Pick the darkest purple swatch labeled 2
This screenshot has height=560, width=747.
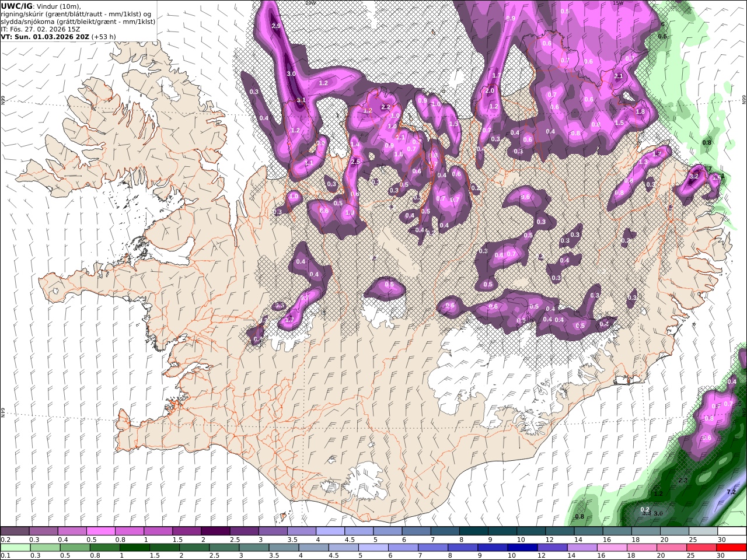point(215,531)
